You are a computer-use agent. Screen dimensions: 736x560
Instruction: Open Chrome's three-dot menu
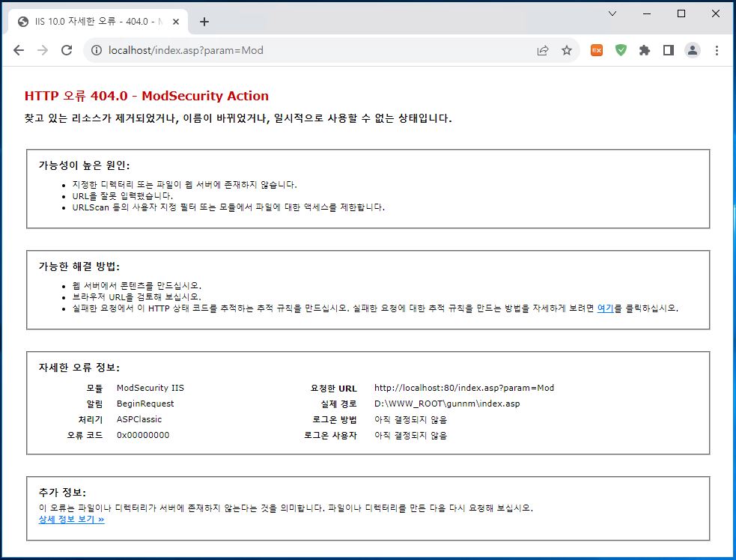tap(717, 50)
